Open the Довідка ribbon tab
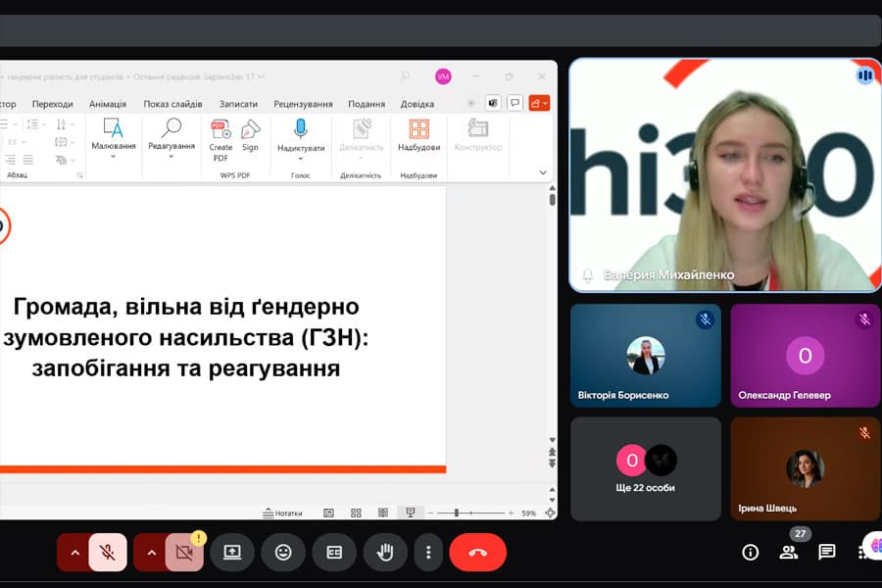Image resolution: width=882 pixels, height=588 pixels. tap(416, 104)
